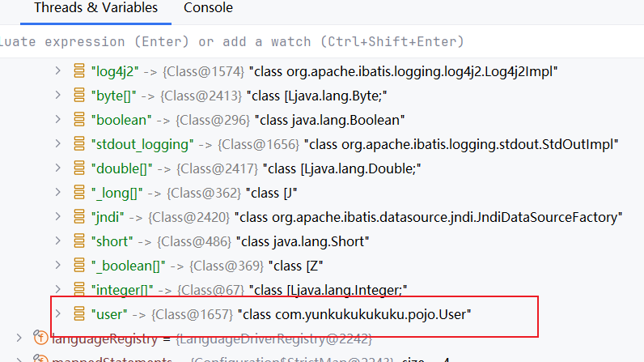Expand the "boolean" map entry
The width and height of the screenshot is (644, 362).
tap(58, 120)
